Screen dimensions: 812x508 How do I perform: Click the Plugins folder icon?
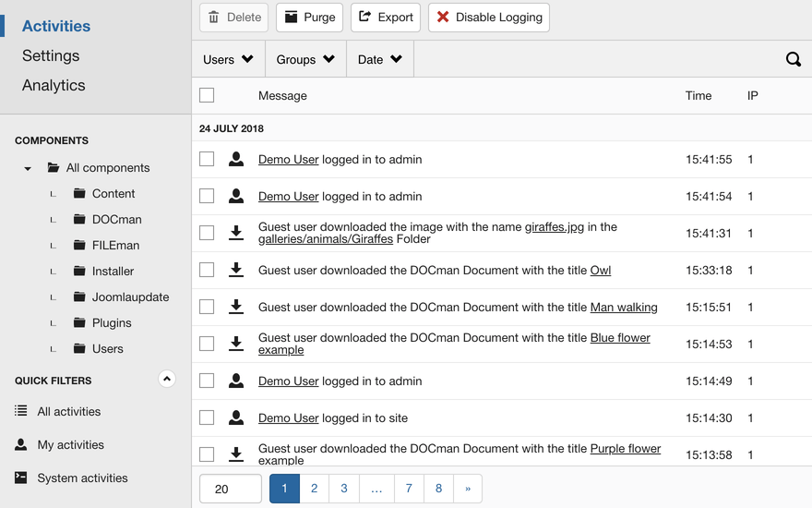pyautogui.click(x=79, y=323)
